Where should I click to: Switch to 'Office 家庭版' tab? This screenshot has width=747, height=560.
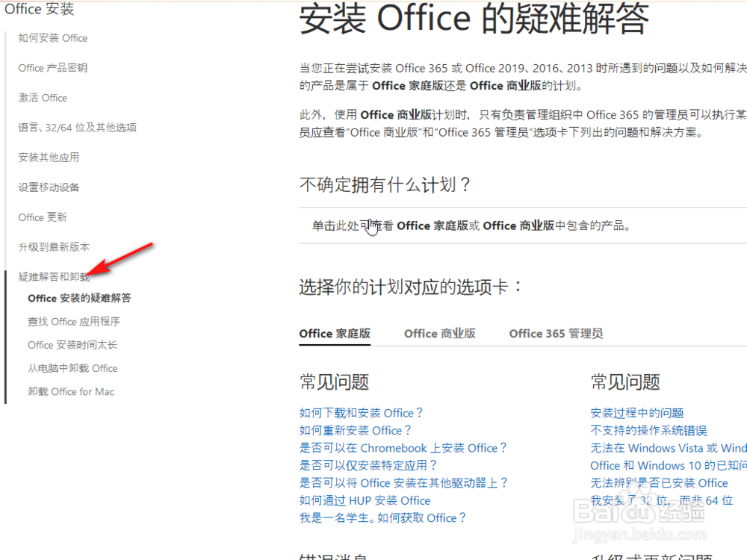pos(335,334)
